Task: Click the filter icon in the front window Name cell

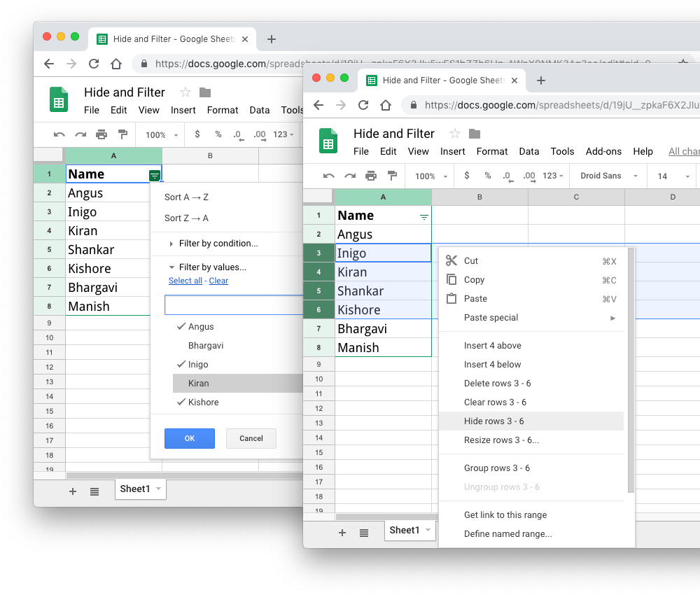Action: (x=424, y=217)
